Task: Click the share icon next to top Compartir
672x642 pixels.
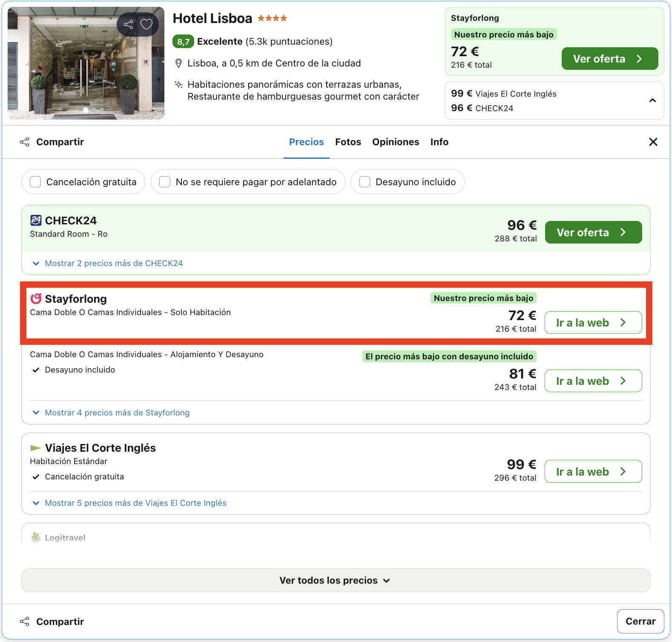Action: (25, 142)
